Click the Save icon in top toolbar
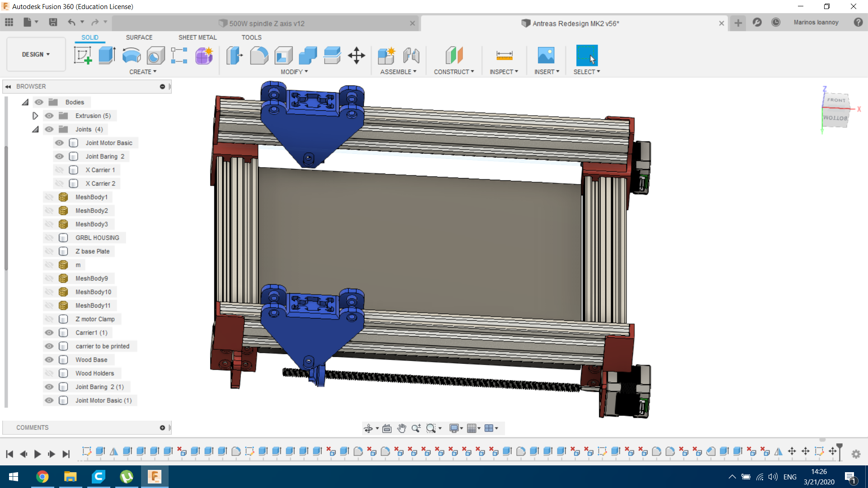The width and height of the screenshot is (868, 488). coord(53,22)
